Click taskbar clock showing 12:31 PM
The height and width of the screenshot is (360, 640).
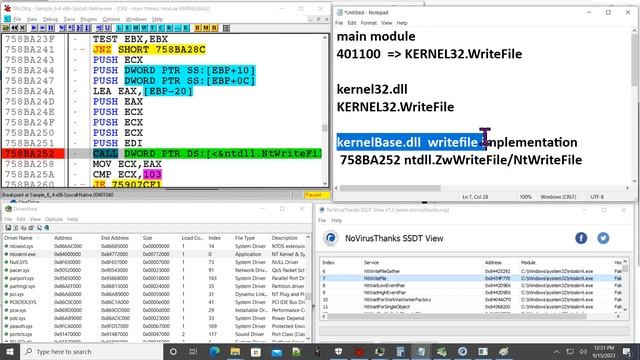click(604, 351)
